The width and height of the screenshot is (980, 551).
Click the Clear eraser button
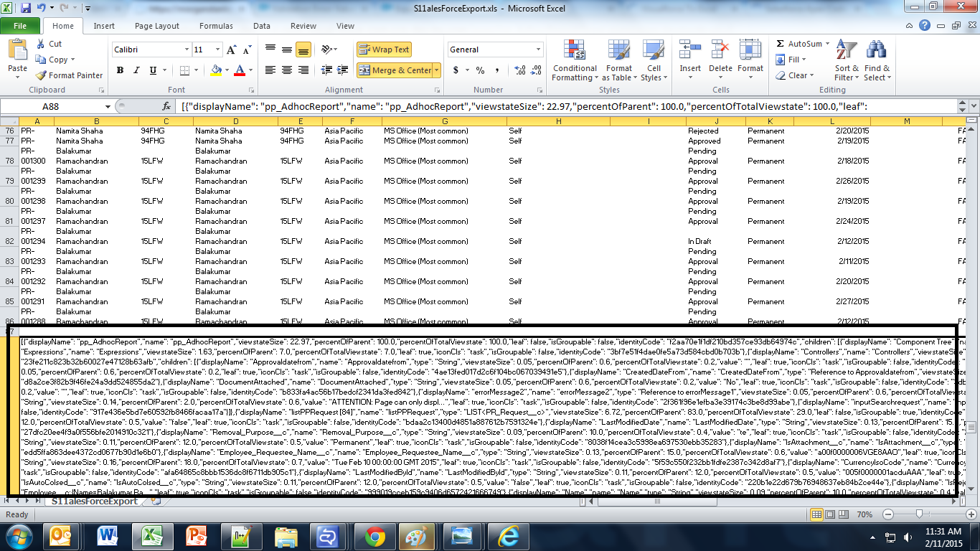click(x=796, y=75)
